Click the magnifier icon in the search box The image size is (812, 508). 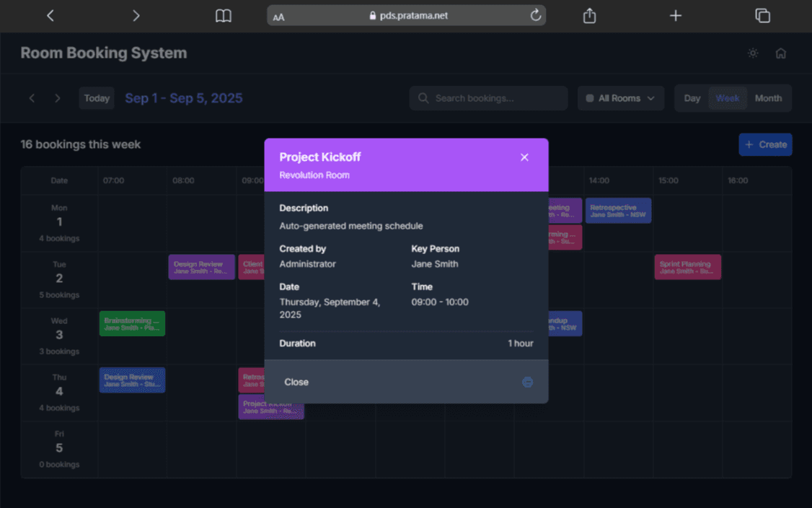pos(423,98)
